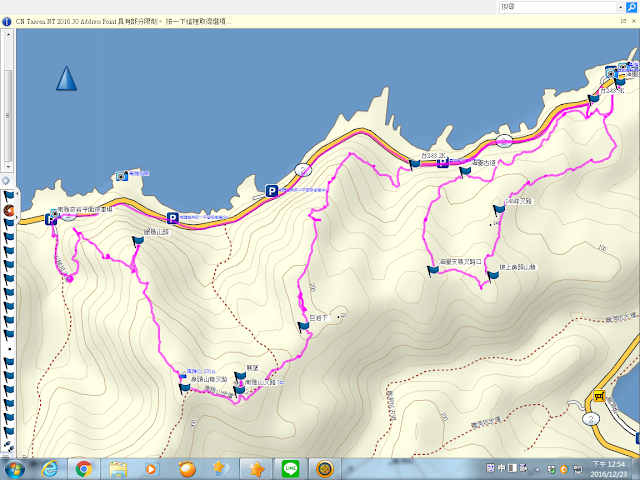The width and height of the screenshot is (640, 480).
Task: Select the 鼻頭山稜叉路 flag waypoint
Action: pyautogui.click(x=184, y=388)
